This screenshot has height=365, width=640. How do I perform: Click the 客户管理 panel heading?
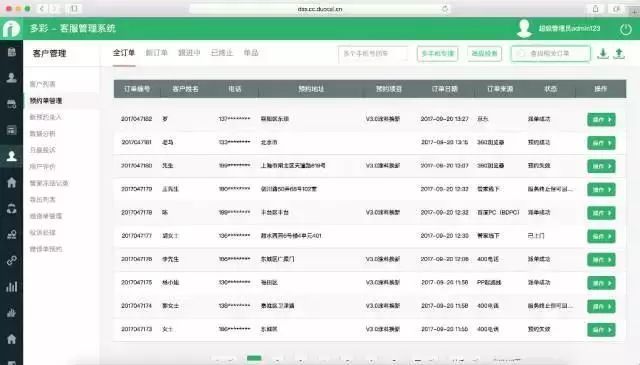click(x=49, y=53)
